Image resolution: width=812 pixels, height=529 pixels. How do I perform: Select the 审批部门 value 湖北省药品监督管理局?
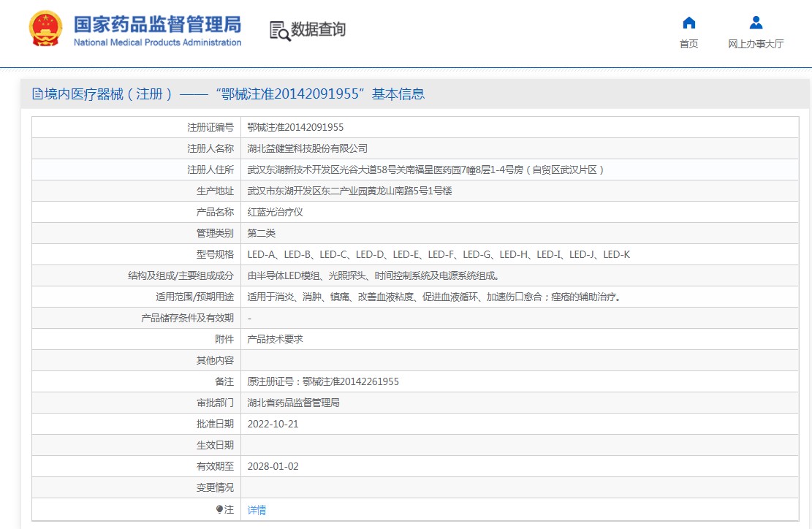coord(293,403)
